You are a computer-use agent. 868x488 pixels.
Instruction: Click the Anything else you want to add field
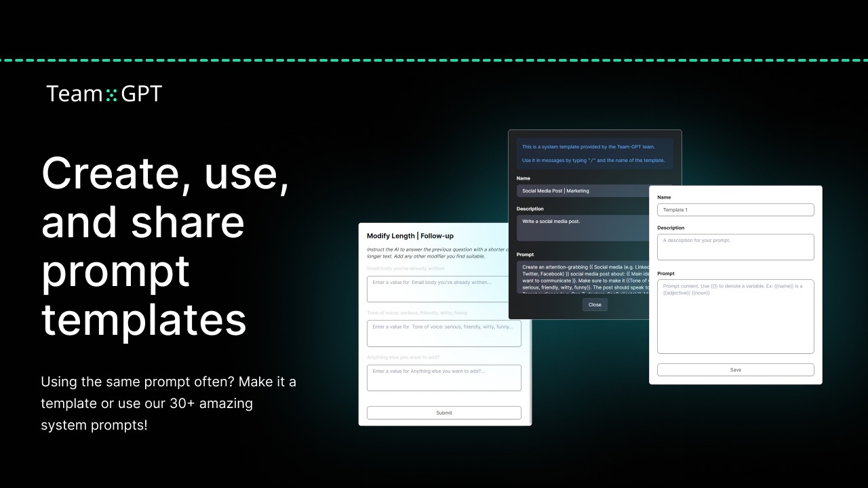(x=444, y=378)
